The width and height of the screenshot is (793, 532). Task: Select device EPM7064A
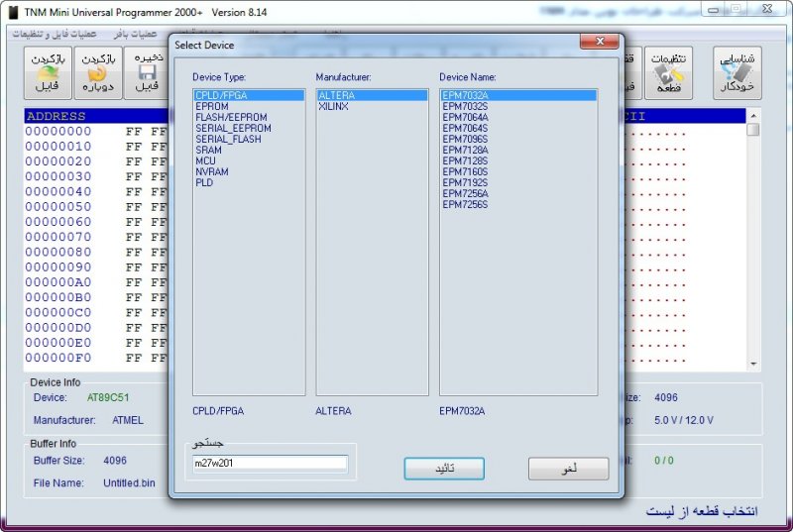click(465, 117)
